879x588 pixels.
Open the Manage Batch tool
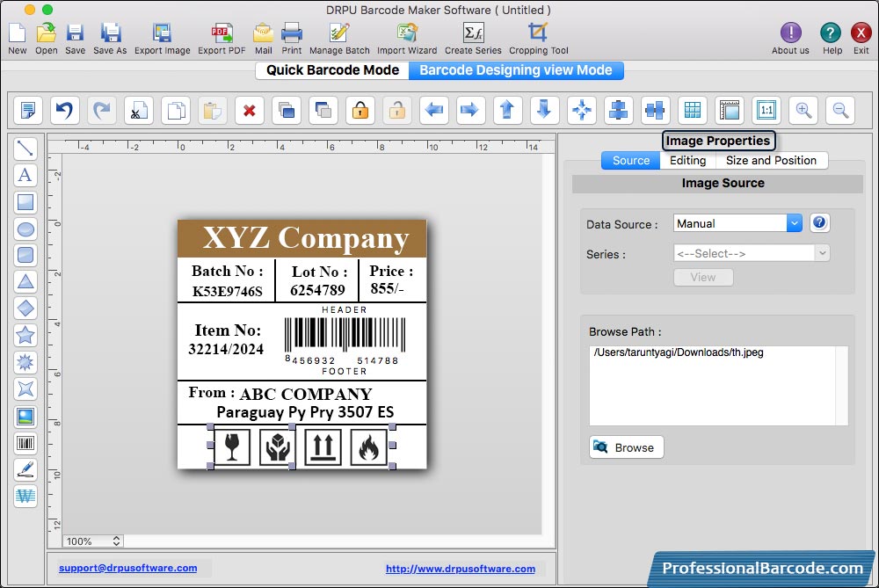[339, 39]
